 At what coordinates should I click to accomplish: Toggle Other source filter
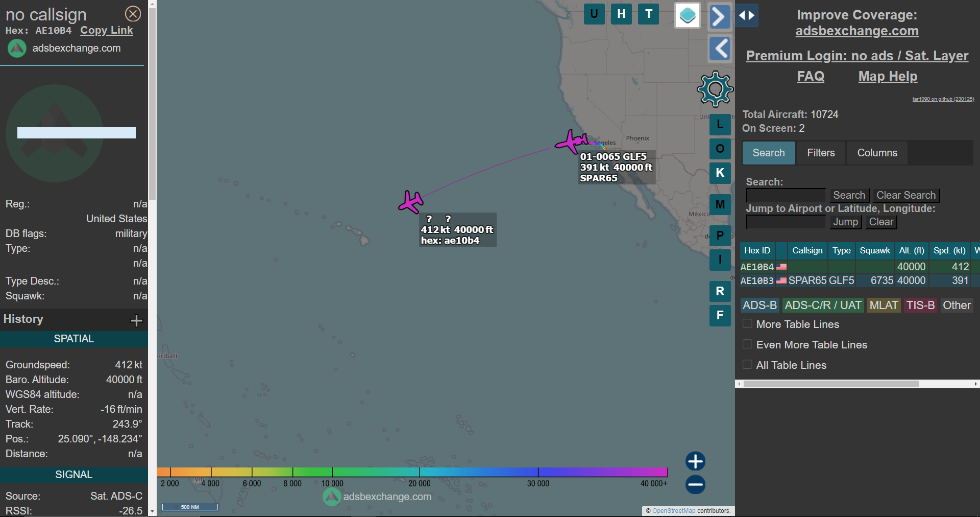coord(957,306)
